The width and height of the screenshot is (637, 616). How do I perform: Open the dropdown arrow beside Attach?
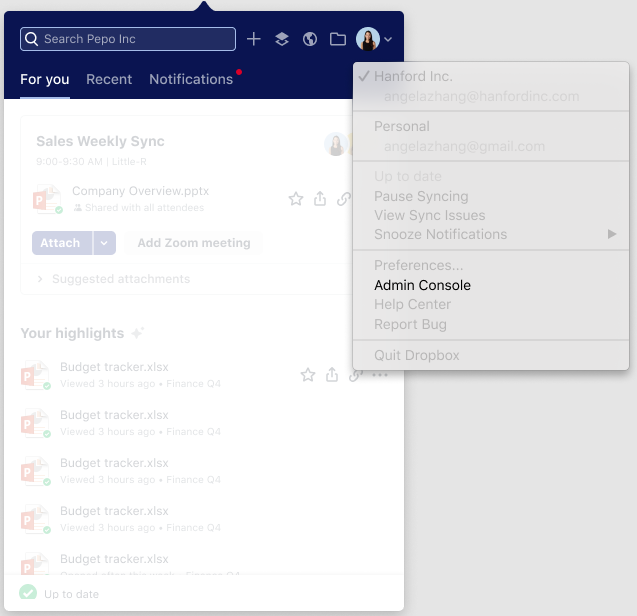pos(104,243)
